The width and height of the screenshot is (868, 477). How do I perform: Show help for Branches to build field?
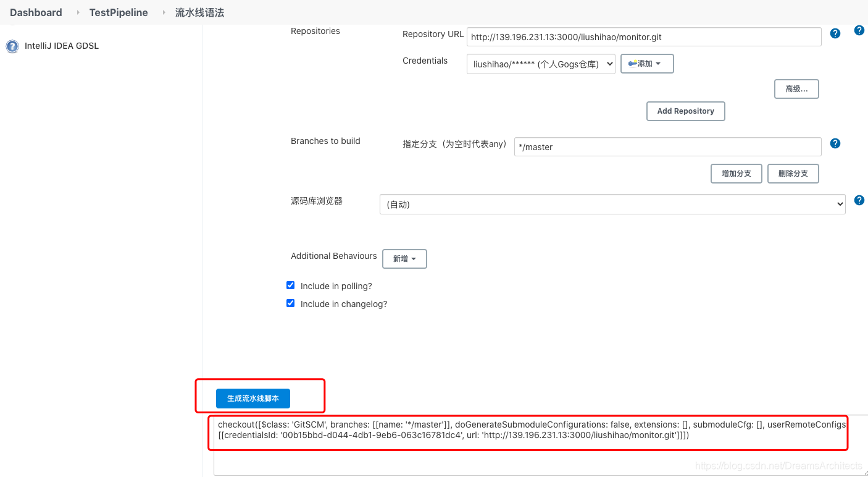[x=835, y=143]
